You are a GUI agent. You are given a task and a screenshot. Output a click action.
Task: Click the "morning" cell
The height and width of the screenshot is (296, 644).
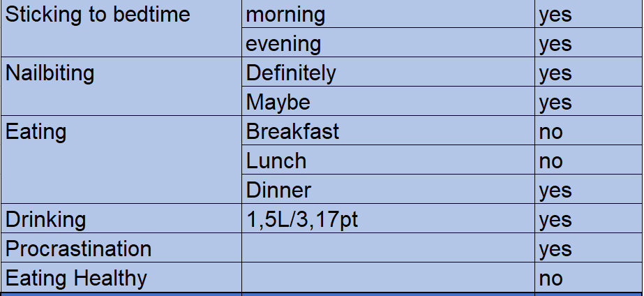[x=285, y=15]
